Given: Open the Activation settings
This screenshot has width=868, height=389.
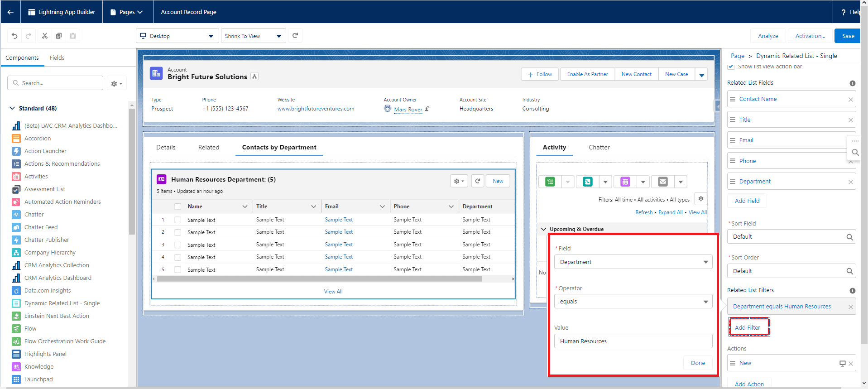Looking at the screenshot, I should pos(810,36).
